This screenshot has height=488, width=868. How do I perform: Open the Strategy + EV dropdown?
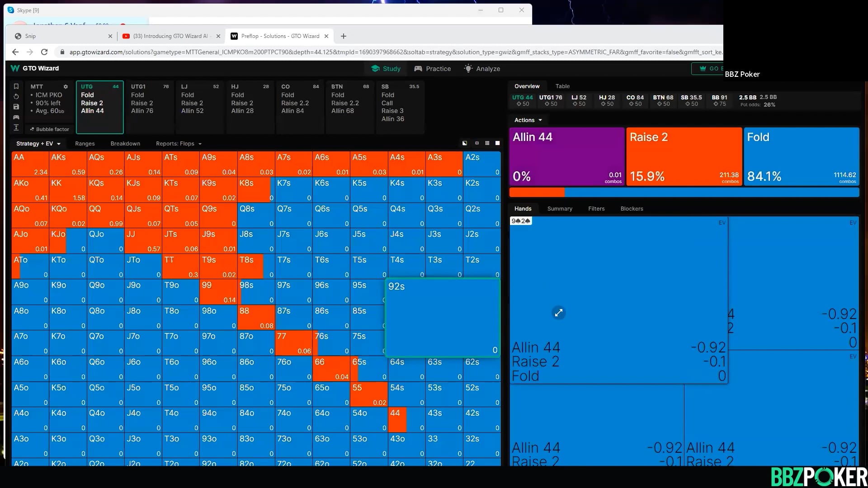pyautogui.click(x=38, y=144)
